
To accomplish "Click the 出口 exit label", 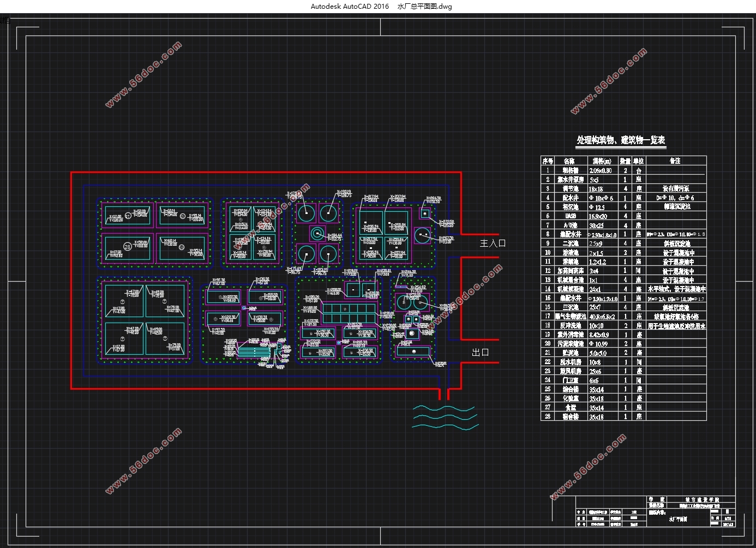I will click(x=481, y=353).
